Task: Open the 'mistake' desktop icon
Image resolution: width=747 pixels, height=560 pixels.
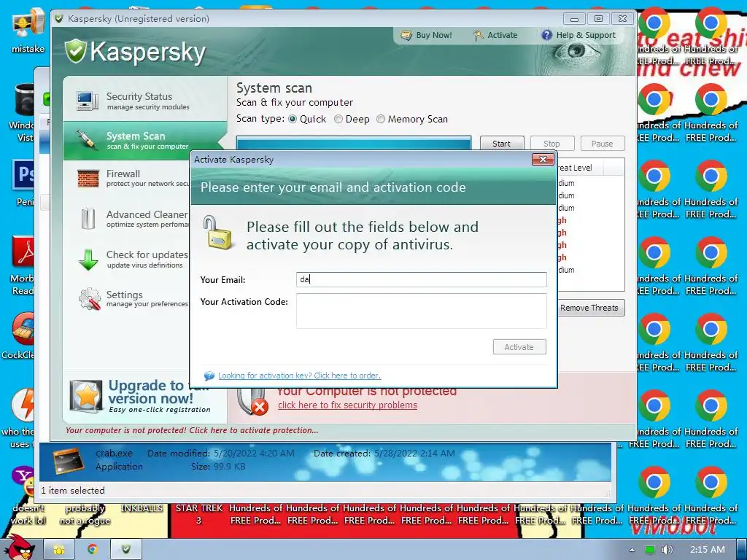Action: (x=28, y=32)
